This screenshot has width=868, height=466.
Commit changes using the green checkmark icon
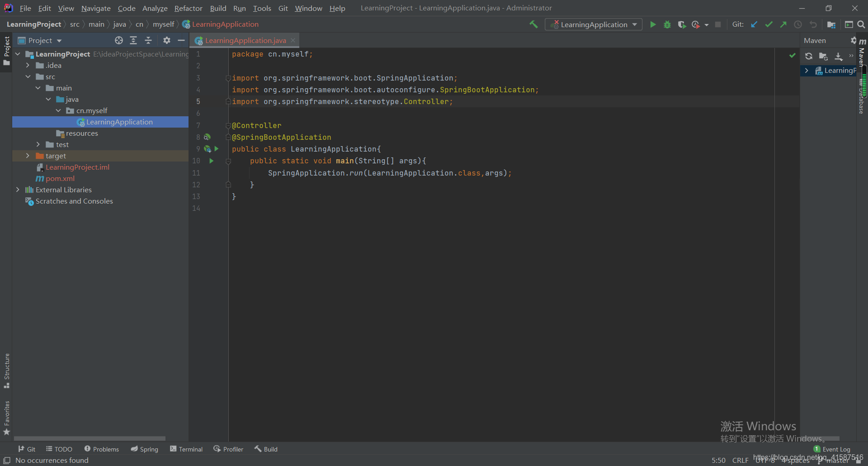pyautogui.click(x=769, y=24)
